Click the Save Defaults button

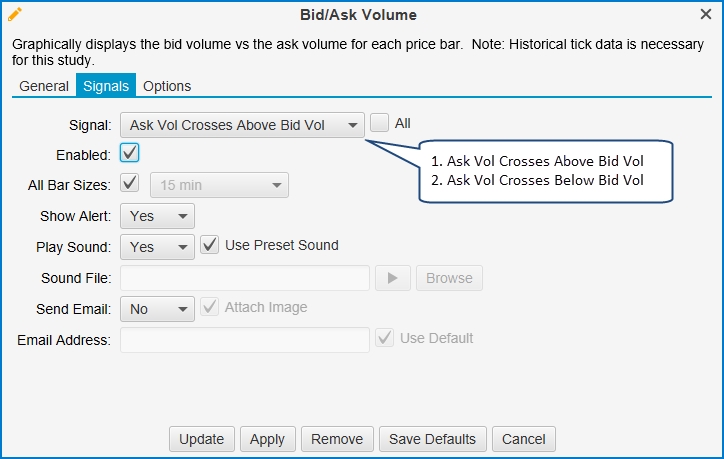[433, 439]
